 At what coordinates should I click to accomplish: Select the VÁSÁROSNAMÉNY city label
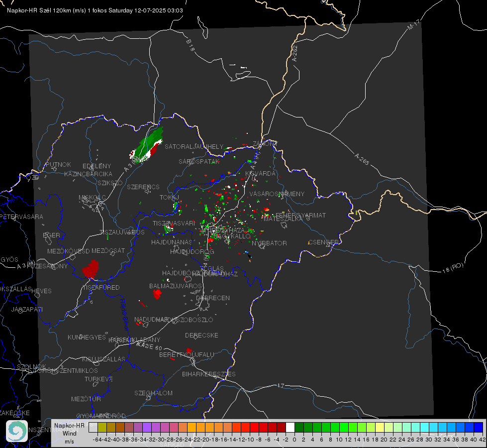(277, 194)
